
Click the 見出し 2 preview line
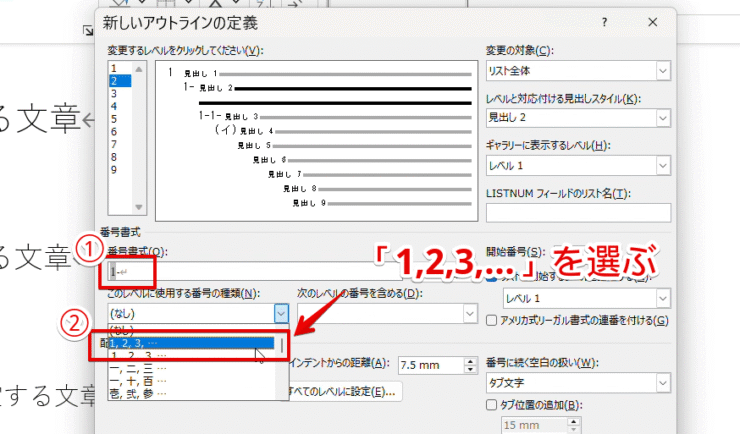tap(328, 88)
